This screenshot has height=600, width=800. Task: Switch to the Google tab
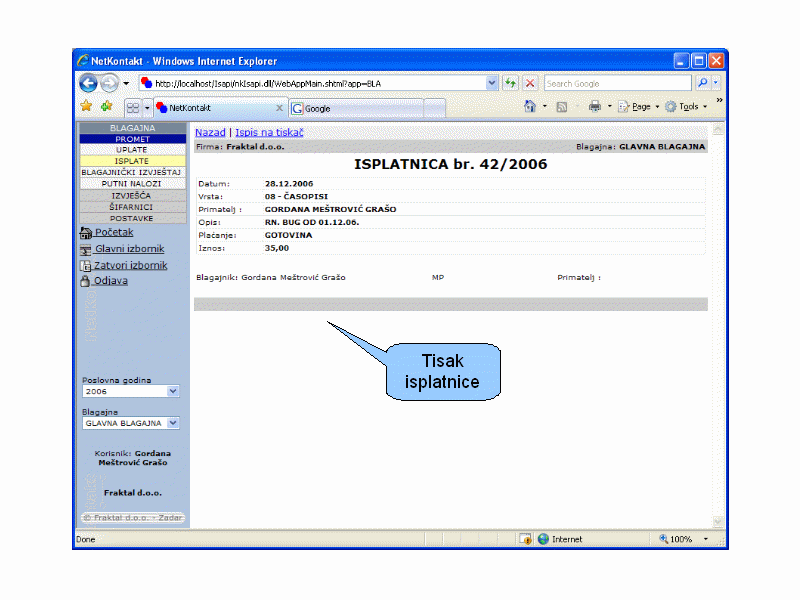356,108
